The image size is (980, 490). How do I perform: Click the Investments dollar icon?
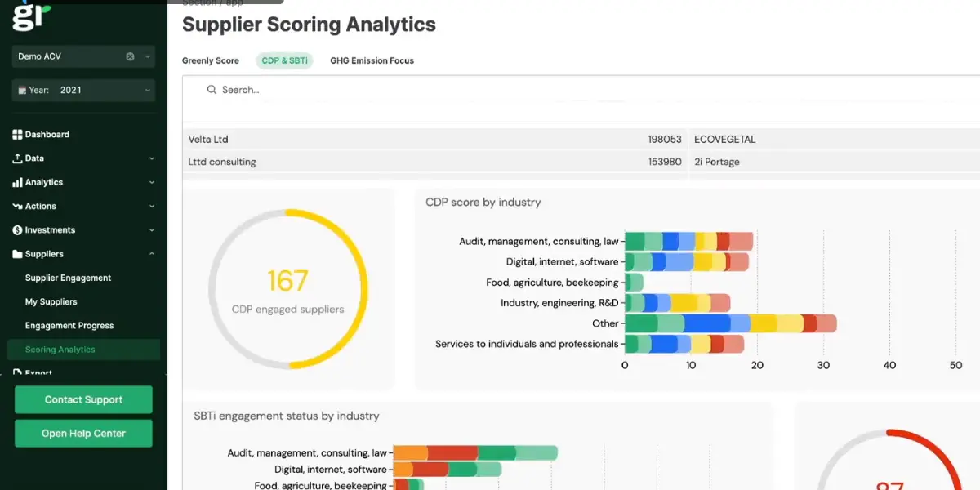click(x=17, y=230)
